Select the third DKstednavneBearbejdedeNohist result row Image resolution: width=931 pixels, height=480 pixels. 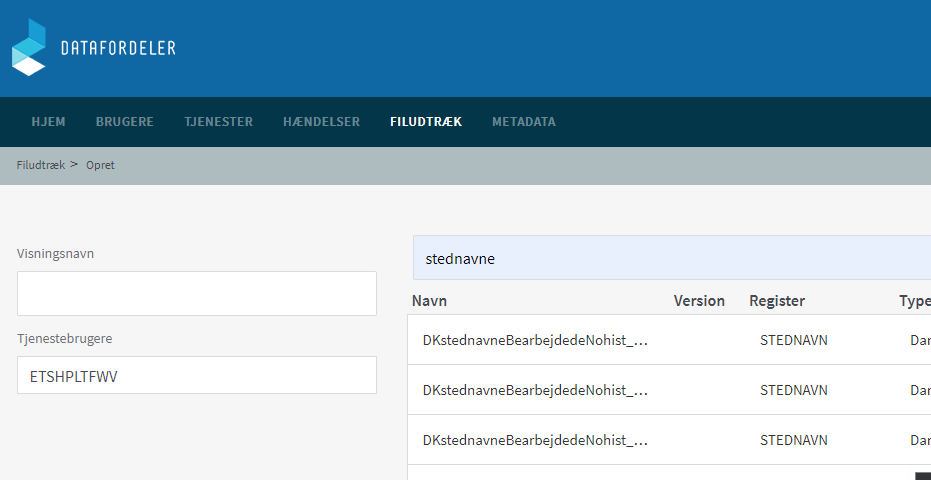coord(536,440)
